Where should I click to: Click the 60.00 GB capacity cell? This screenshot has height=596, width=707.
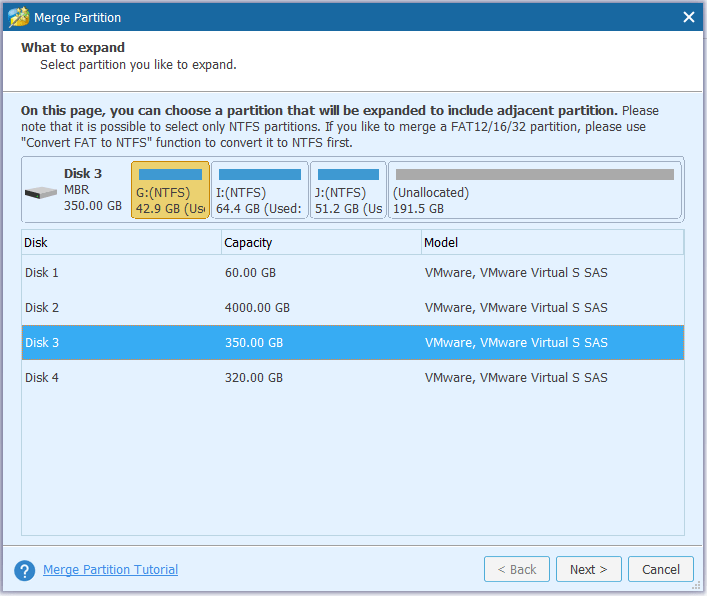tap(250, 273)
